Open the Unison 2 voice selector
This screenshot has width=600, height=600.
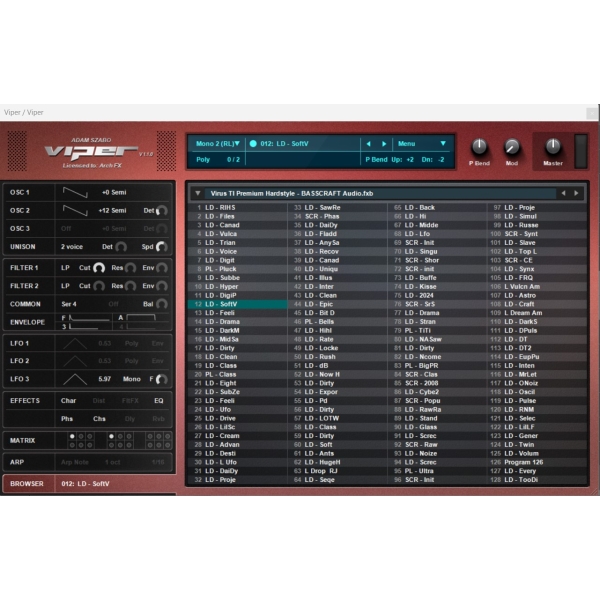pyautogui.click(x=72, y=247)
